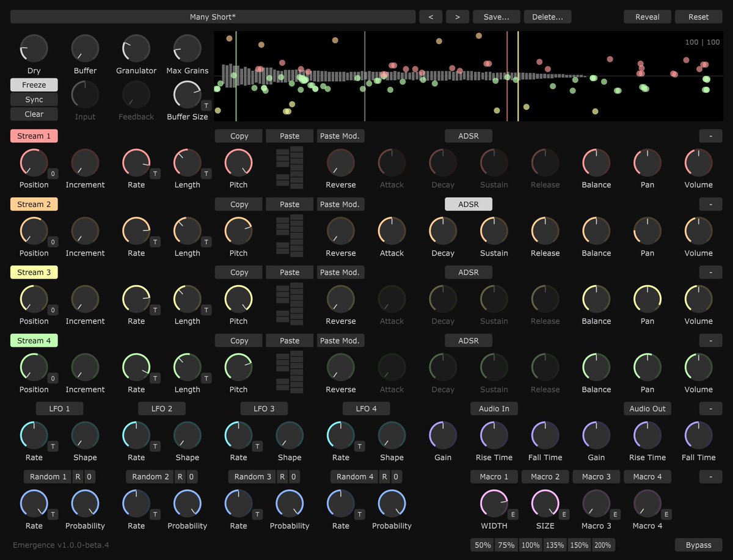Select the Stream 4 tab
This screenshot has width=733, height=560.
(x=34, y=340)
